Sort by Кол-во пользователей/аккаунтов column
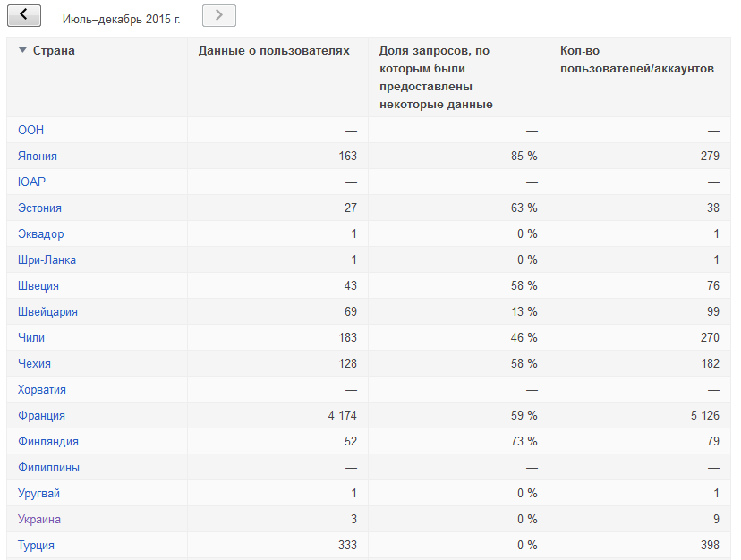The height and width of the screenshot is (560, 741). pos(636,60)
